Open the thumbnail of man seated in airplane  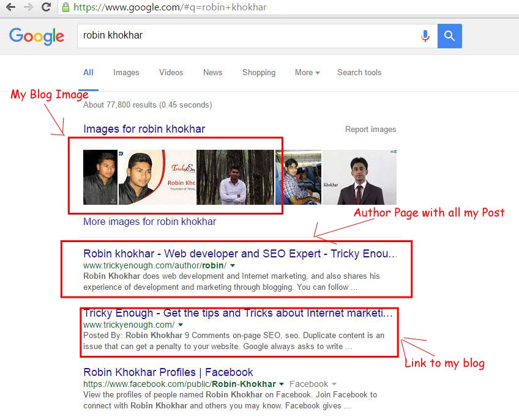[x=298, y=177]
